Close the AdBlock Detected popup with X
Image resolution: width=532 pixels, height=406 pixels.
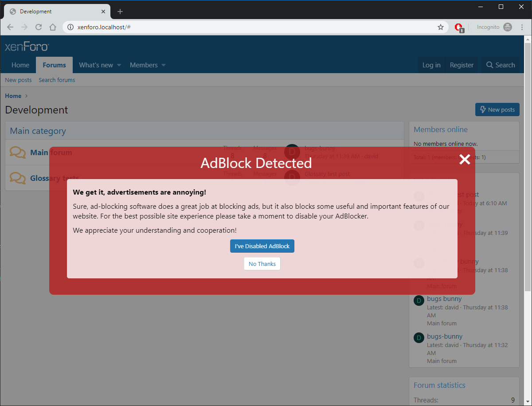click(464, 160)
